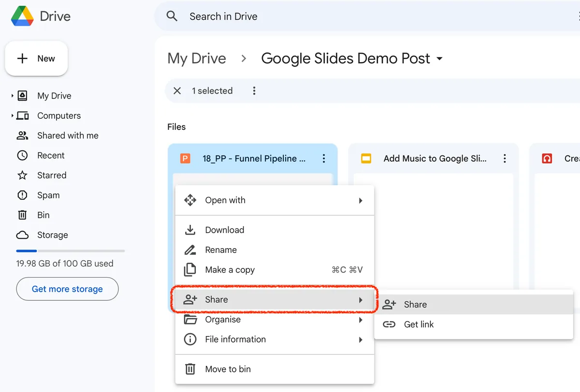Image resolution: width=580 pixels, height=392 pixels.
Task: Click the Bin trash icon in sidebar
Action: click(x=22, y=215)
